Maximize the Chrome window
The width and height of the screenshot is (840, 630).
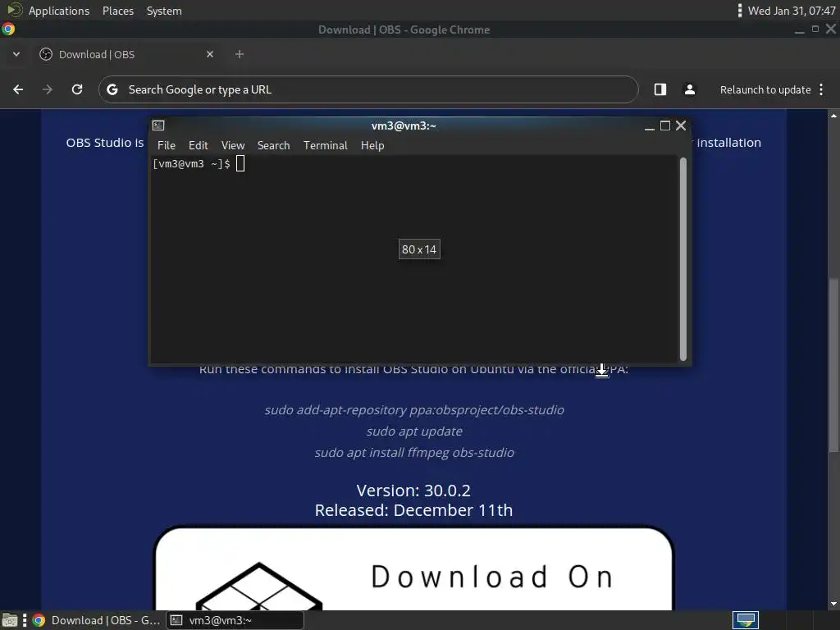click(x=815, y=29)
